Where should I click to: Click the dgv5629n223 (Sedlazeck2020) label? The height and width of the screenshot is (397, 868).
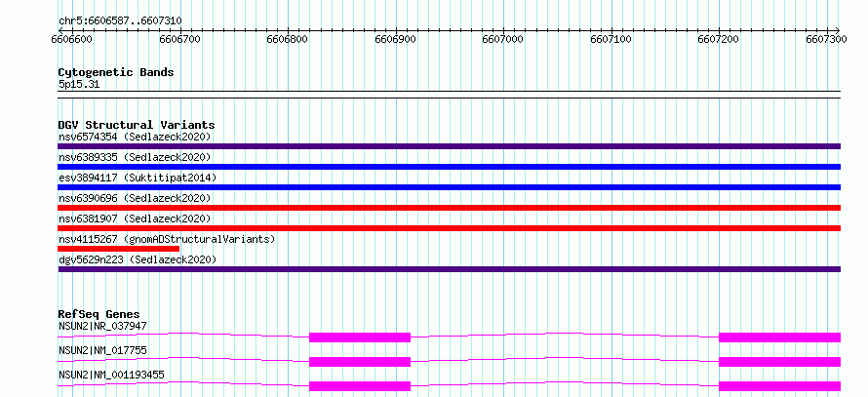(x=138, y=259)
